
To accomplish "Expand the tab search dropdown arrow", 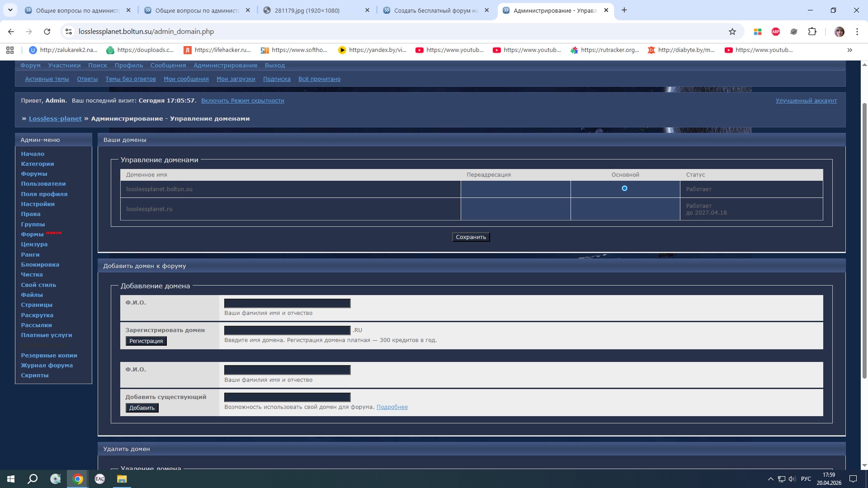I will 10,10.
